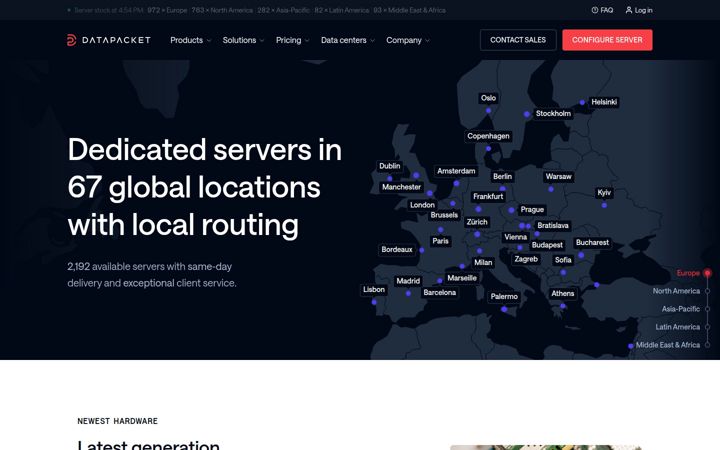Open the Company menu
Screen dimensions: 720x450
pos(408,40)
